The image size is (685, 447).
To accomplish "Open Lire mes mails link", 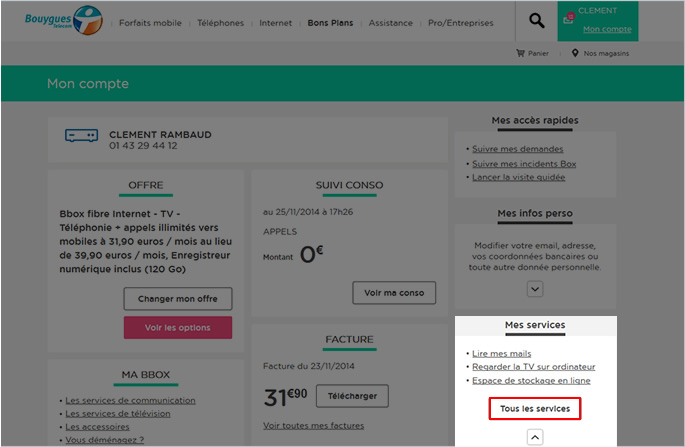I will 502,353.
